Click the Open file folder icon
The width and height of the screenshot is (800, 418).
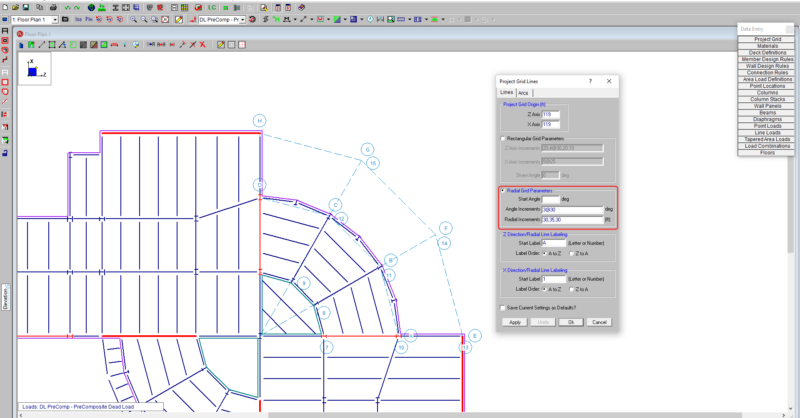pyautogui.click(x=17, y=7)
